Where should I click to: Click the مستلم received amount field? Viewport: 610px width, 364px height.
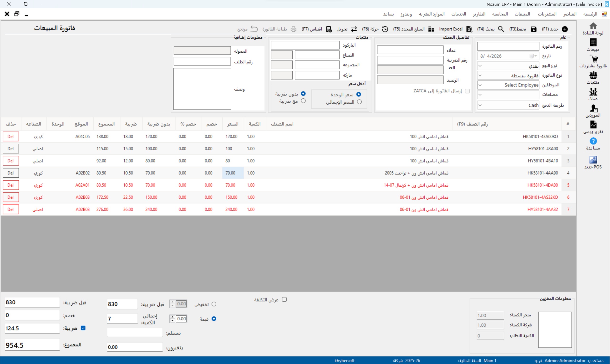[135, 333]
